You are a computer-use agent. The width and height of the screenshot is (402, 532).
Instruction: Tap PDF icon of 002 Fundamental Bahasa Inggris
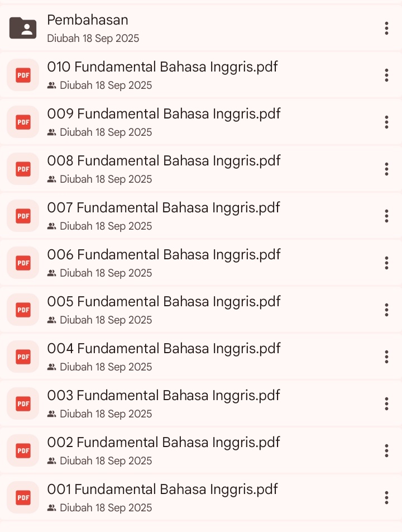click(23, 450)
